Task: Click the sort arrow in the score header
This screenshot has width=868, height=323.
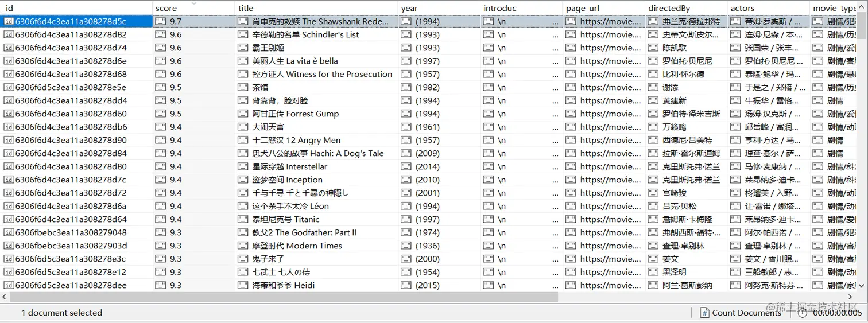Action: pyautogui.click(x=193, y=3)
